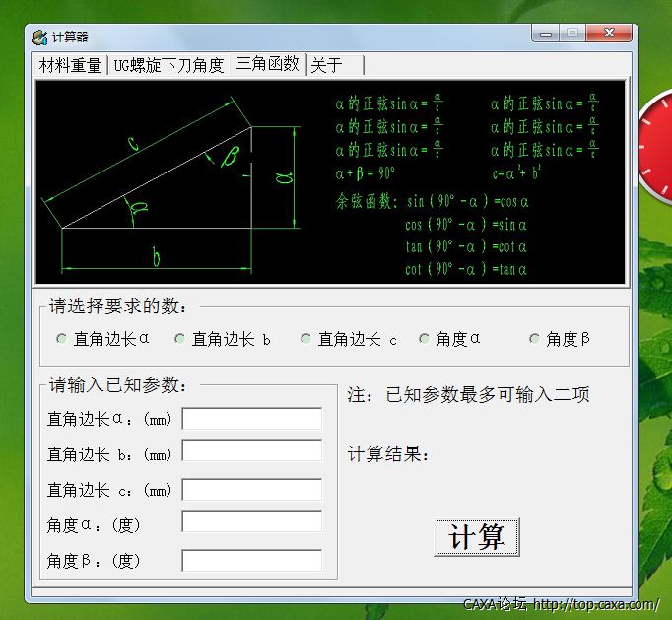Click the trigonometry triangle diagram
The height and width of the screenshot is (620, 672).
tap(170, 185)
